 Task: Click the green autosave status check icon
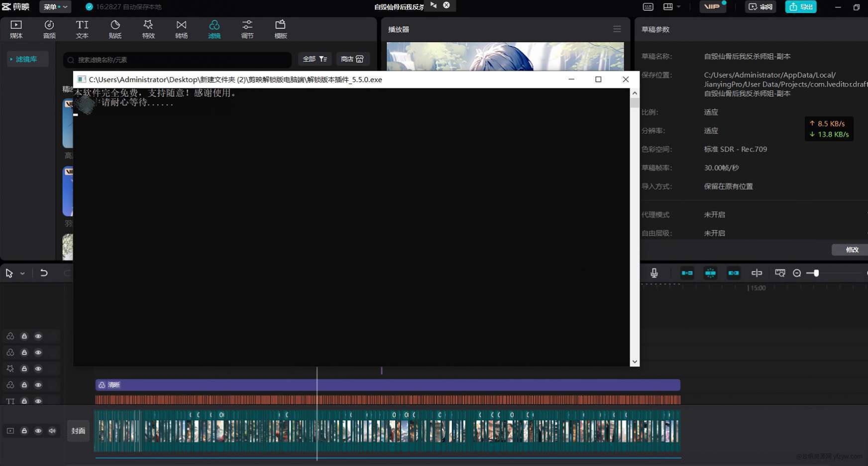click(x=89, y=7)
